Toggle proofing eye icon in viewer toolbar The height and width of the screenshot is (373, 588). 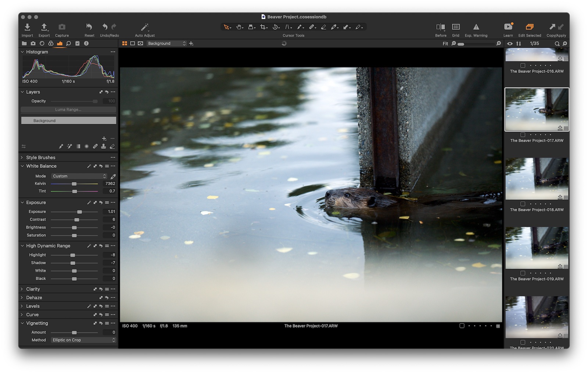click(x=140, y=43)
